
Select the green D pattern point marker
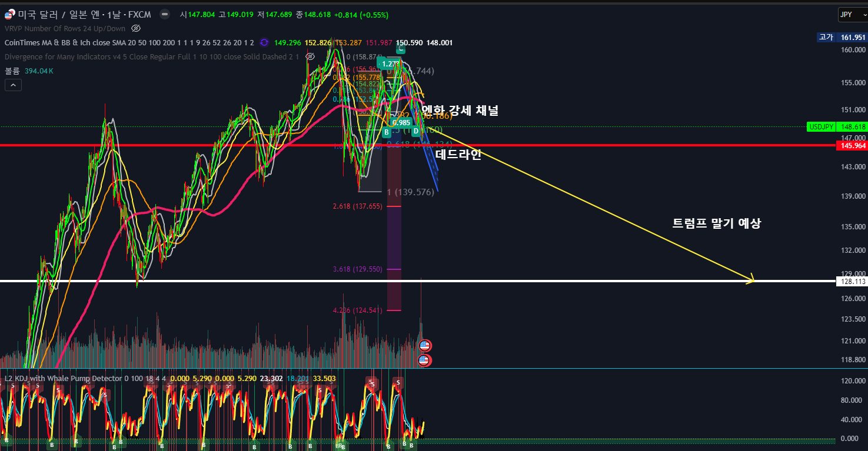point(415,132)
